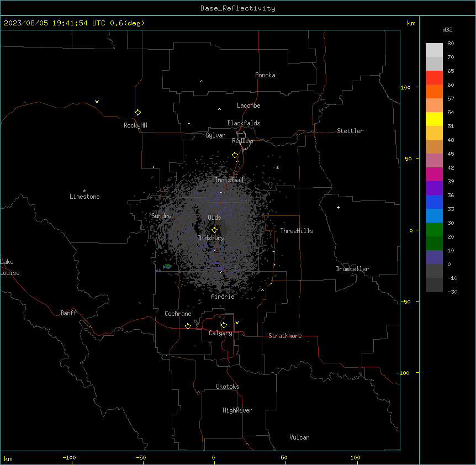Viewport: 476px width, 465px height.
Task: Click the red legend swatch between 65 and 60
Action: [434, 78]
